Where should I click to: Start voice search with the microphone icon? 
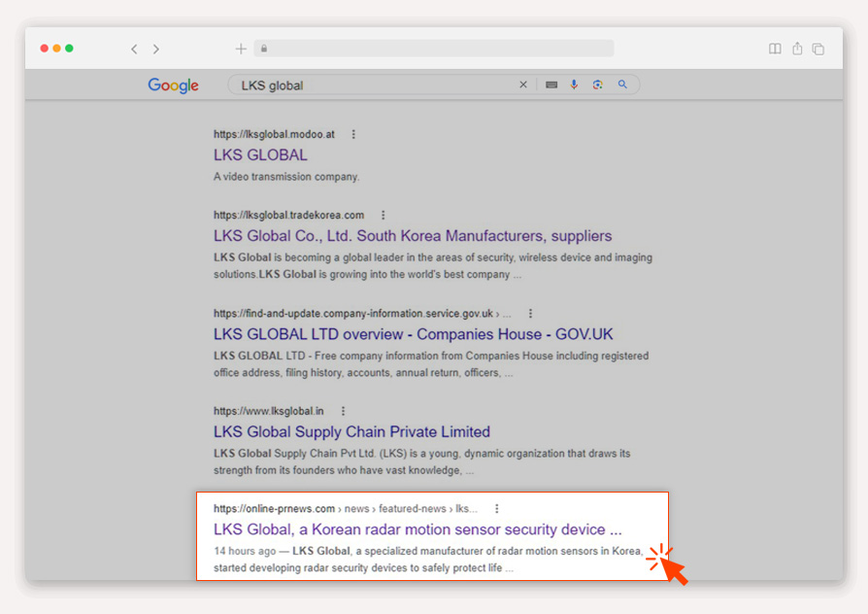pyautogui.click(x=574, y=85)
